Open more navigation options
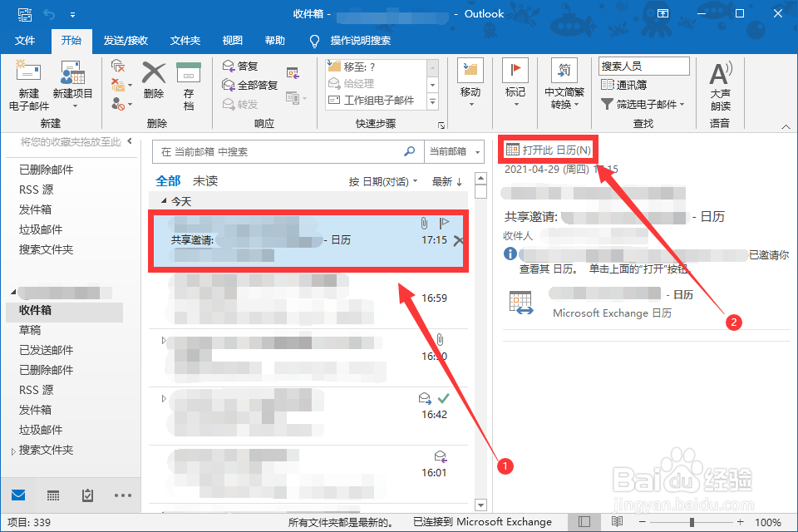This screenshot has height=532, width=798. coord(123,495)
